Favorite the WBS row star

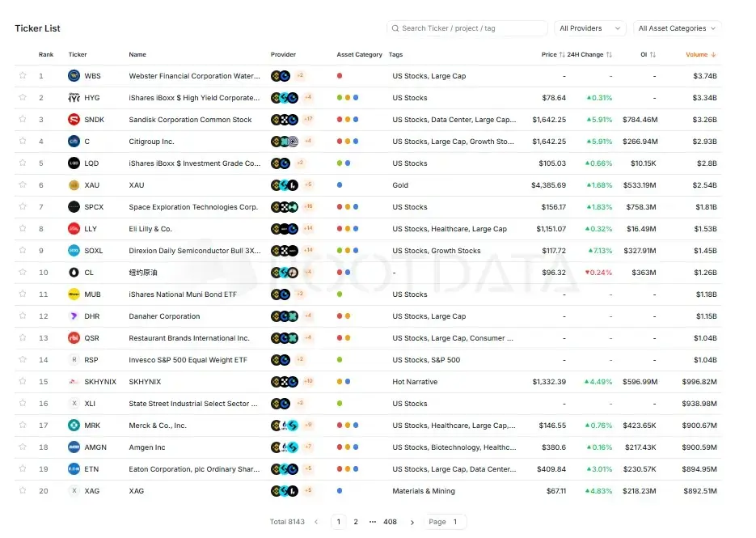point(23,75)
